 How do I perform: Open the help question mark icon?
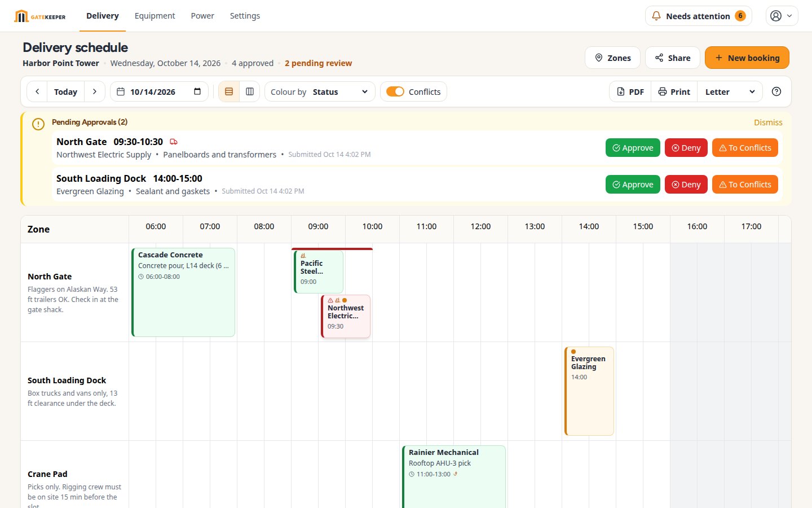point(776,91)
